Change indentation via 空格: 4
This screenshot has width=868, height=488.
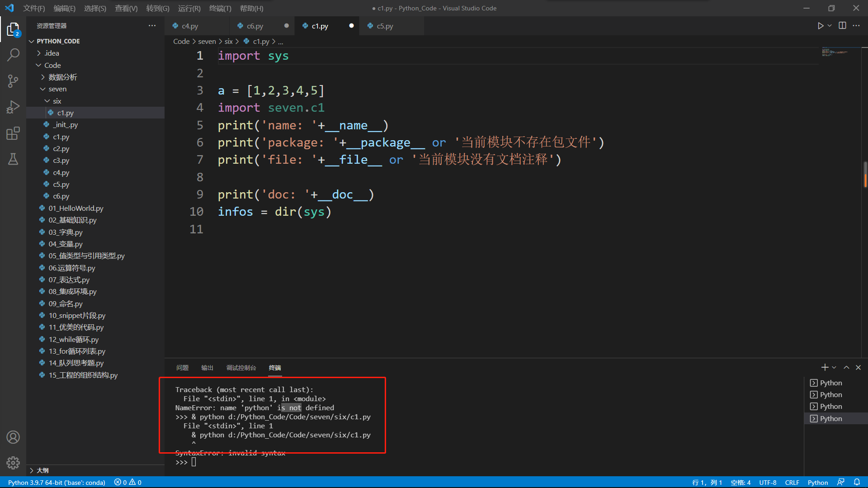click(741, 482)
